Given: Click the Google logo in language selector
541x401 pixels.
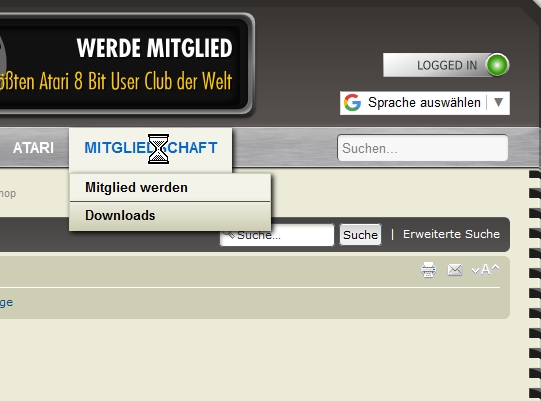Looking at the screenshot, I should [352, 102].
